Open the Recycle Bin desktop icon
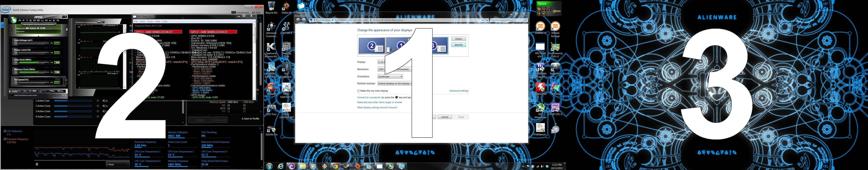Image resolution: width=868 pixels, height=170 pixels. click(271, 8)
